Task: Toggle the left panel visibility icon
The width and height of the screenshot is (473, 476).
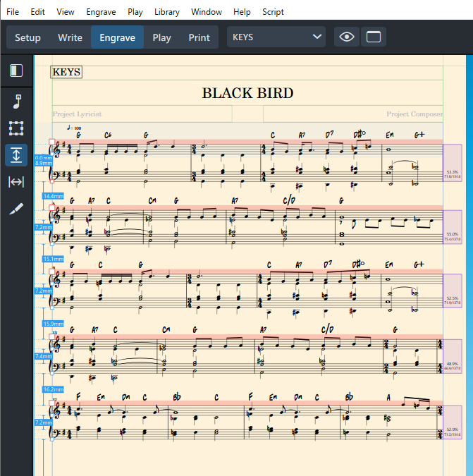Action: [x=16, y=71]
